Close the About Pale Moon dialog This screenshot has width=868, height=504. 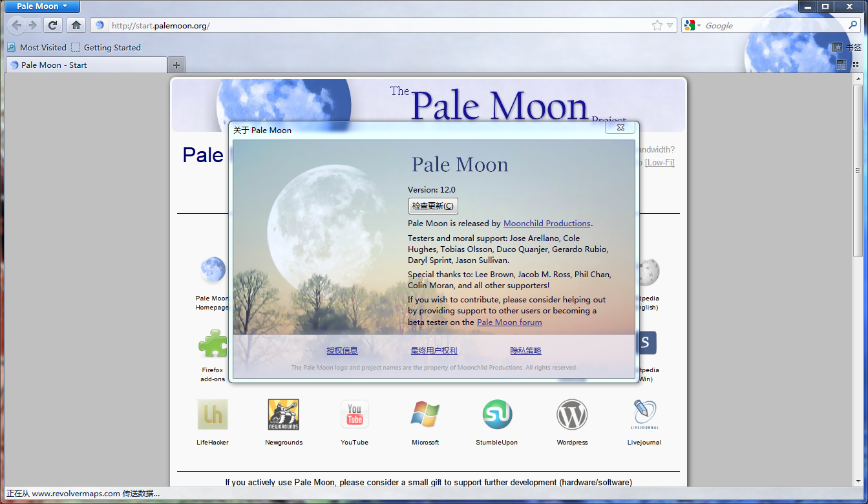click(x=620, y=128)
